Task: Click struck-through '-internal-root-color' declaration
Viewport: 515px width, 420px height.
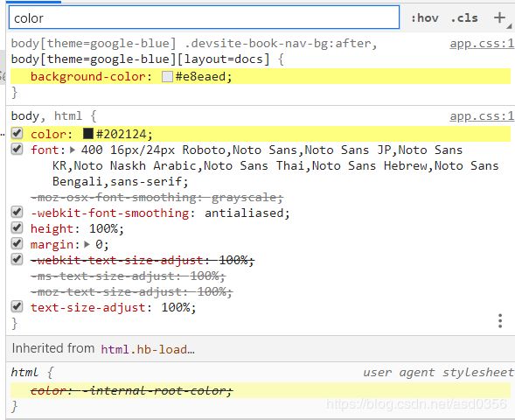Action: coord(132,391)
